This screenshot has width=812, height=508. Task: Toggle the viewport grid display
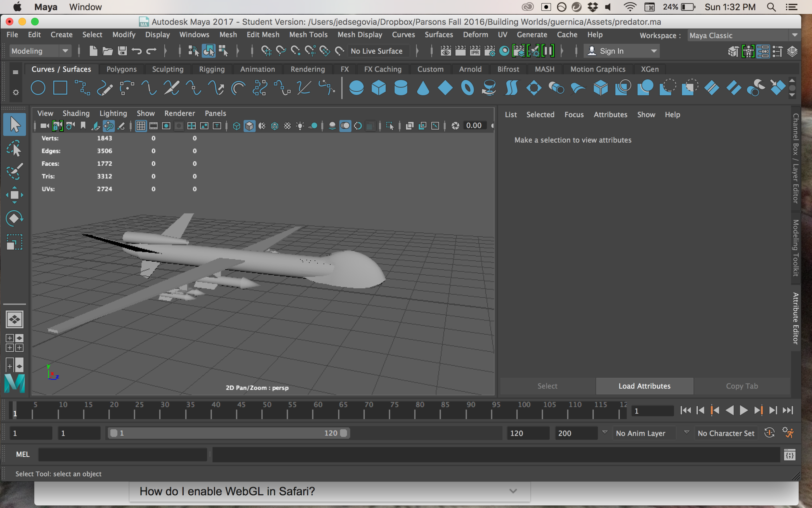[141, 126]
